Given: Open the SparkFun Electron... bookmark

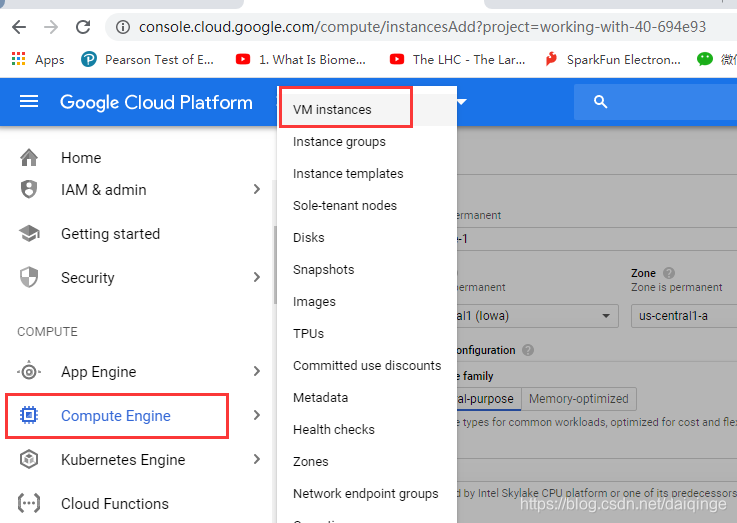Looking at the screenshot, I should click(613, 60).
